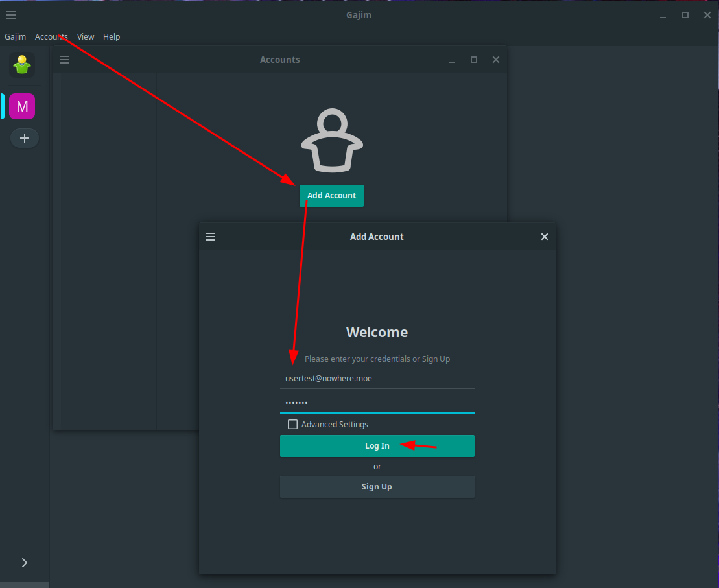
Task: Click the Add Account button in Accounts window
Action: (331, 196)
